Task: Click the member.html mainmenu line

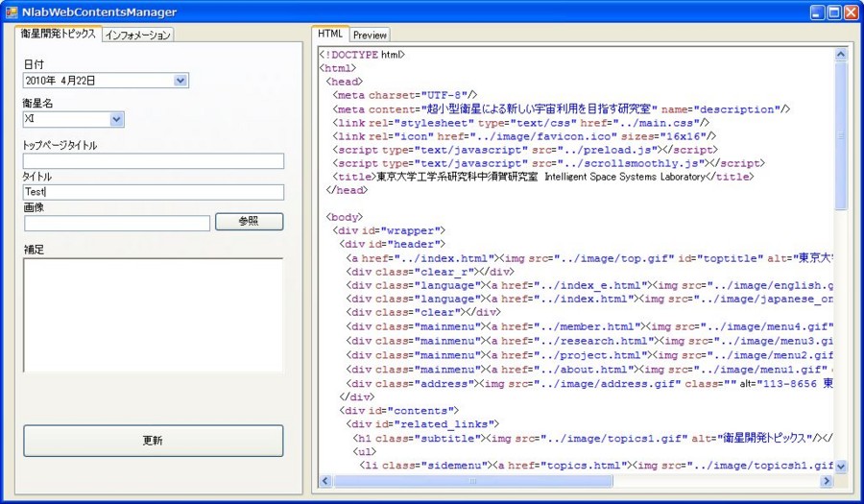Action: pyautogui.click(x=589, y=326)
